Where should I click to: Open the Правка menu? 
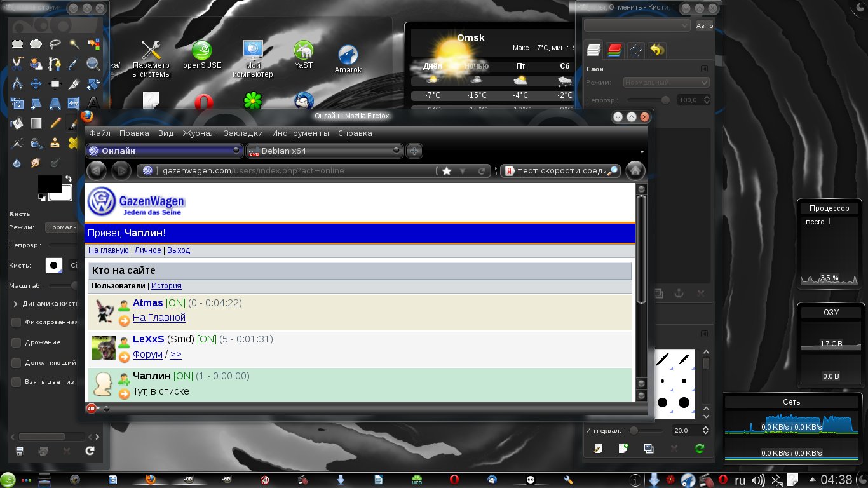coord(134,133)
